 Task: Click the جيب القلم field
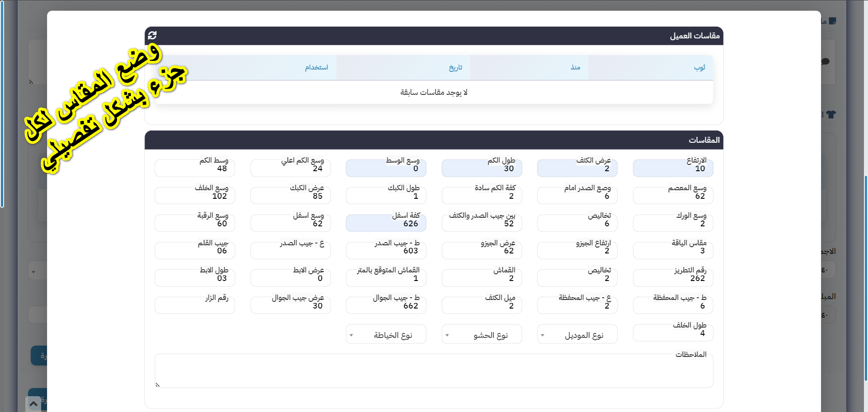click(195, 251)
